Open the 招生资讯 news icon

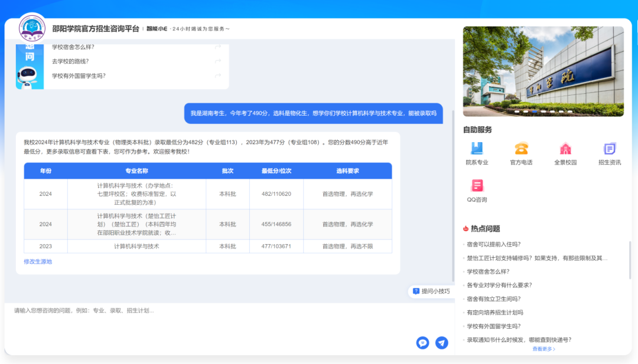pos(610,149)
